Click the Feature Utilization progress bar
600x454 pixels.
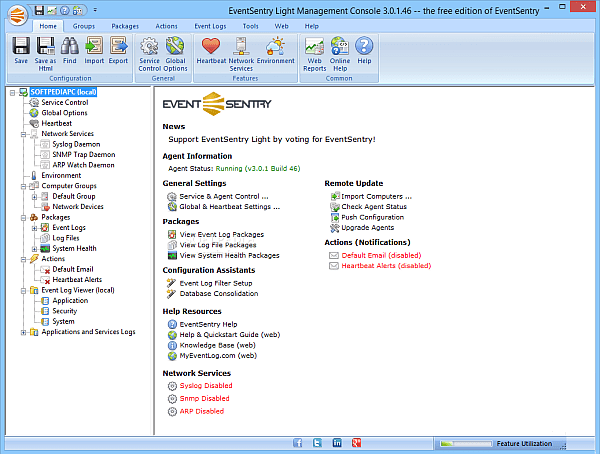[x=466, y=444]
